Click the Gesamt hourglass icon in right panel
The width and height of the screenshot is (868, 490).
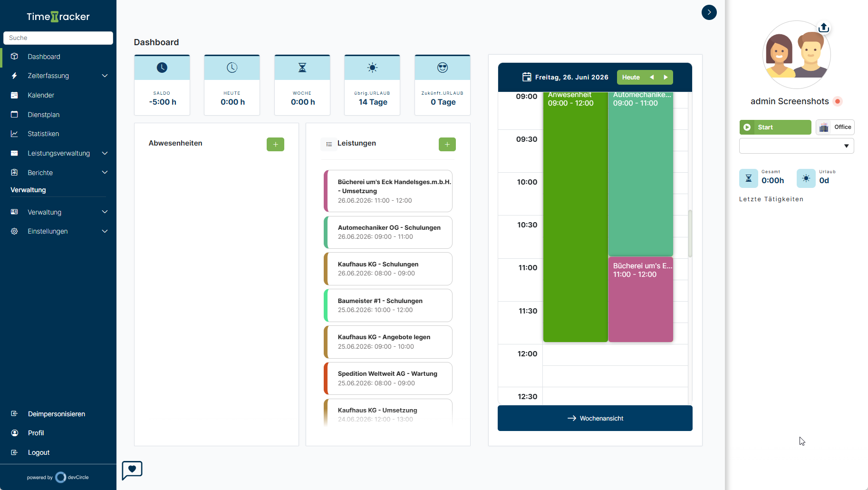tap(749, 178)
